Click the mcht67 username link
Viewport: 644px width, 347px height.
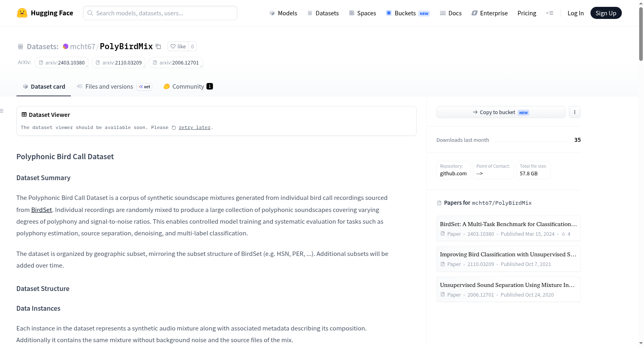83,46
